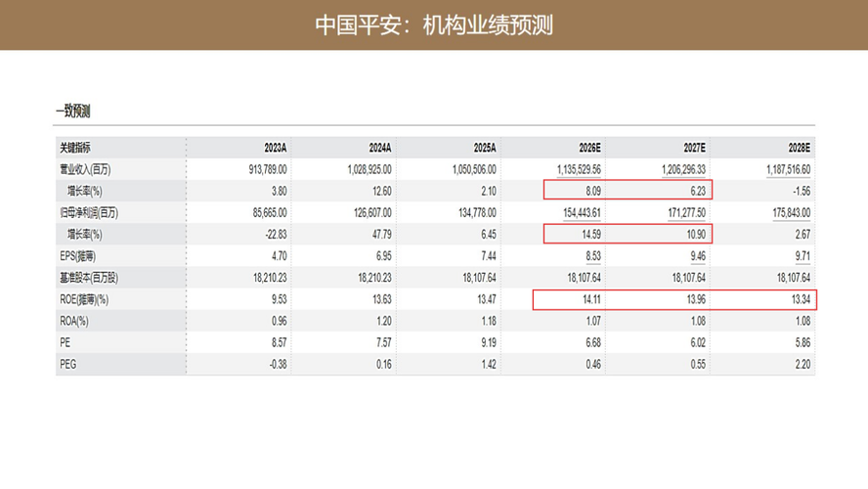The width and height of the screenshot is (868, 489).
Task: Open underlined net profit 171,277.50
Action: [x=686, y=212]
